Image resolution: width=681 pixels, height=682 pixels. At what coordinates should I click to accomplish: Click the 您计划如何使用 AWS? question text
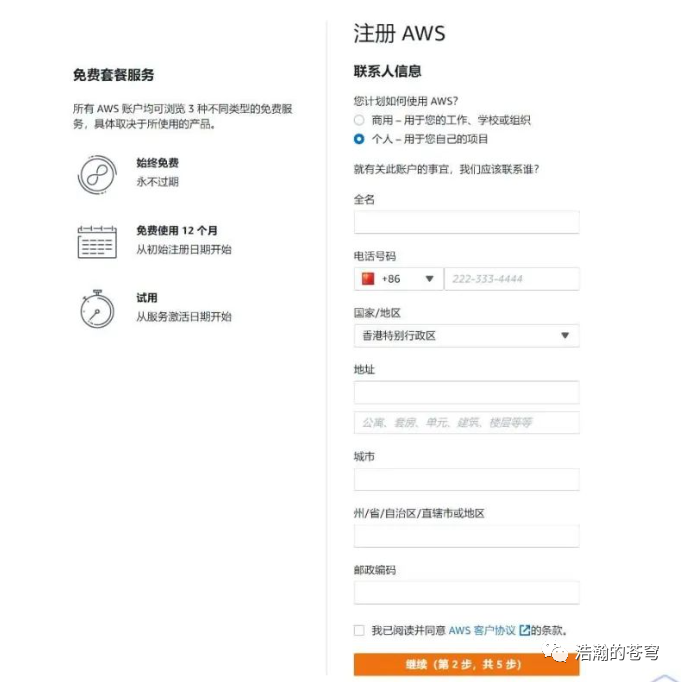(406, 101)
